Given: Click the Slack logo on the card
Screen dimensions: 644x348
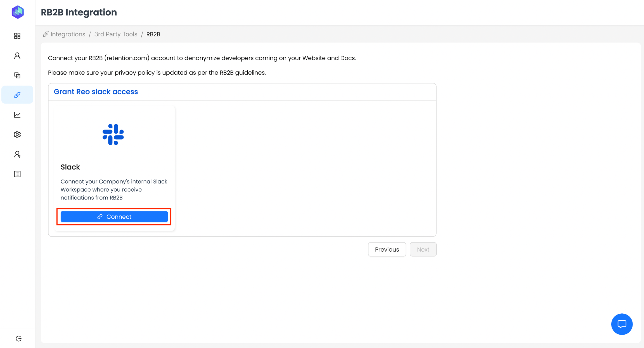Looking at the screenshot, I should tap(113, 135).
